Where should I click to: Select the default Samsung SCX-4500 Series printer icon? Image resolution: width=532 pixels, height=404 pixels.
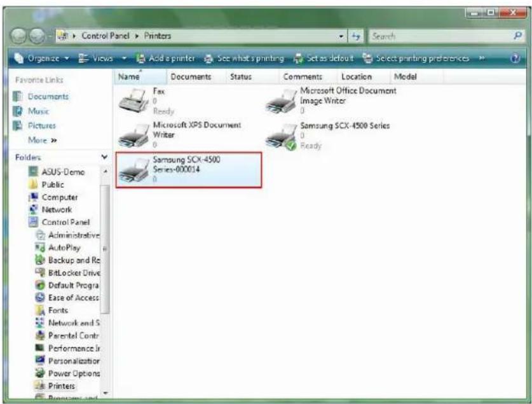tap(281, 137)
